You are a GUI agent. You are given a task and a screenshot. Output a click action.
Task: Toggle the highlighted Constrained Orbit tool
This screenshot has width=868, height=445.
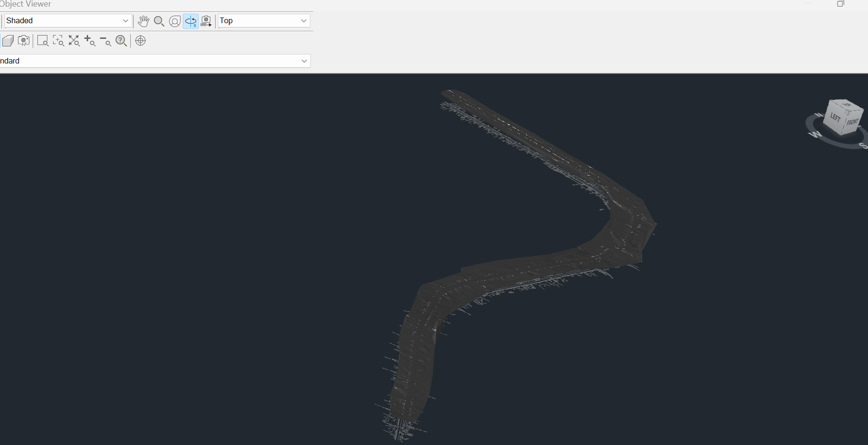[x=190, y=21]
